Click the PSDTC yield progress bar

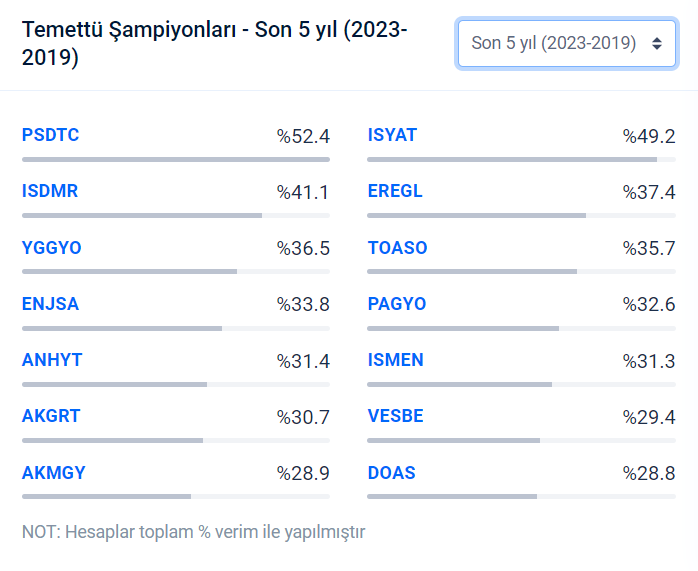click(x=176, y=159)
